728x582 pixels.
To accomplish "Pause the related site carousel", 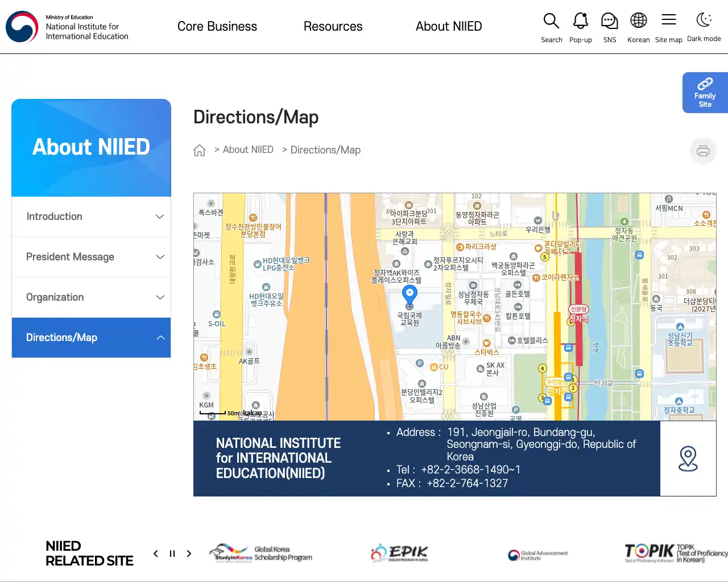I will click(x=172, y=554).
